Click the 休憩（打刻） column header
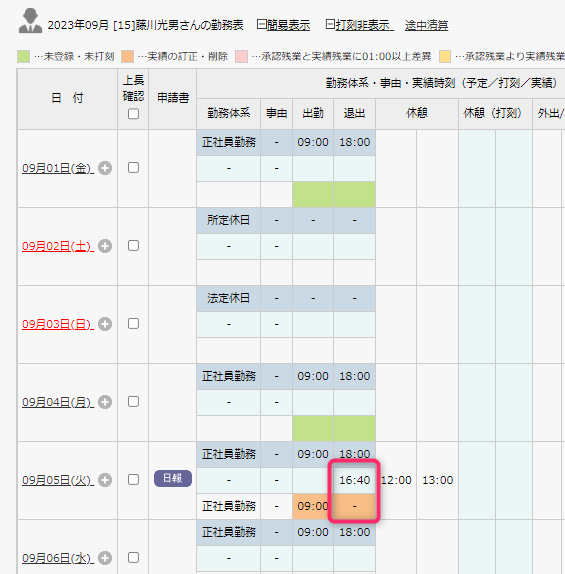The image size is (565, 574). coord(495,113)
